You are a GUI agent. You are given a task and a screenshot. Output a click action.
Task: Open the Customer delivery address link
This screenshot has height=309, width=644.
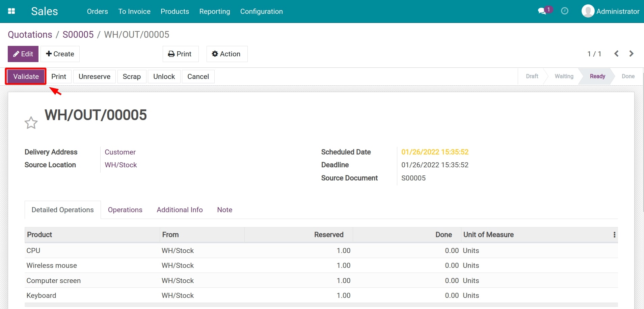[120, 152]
